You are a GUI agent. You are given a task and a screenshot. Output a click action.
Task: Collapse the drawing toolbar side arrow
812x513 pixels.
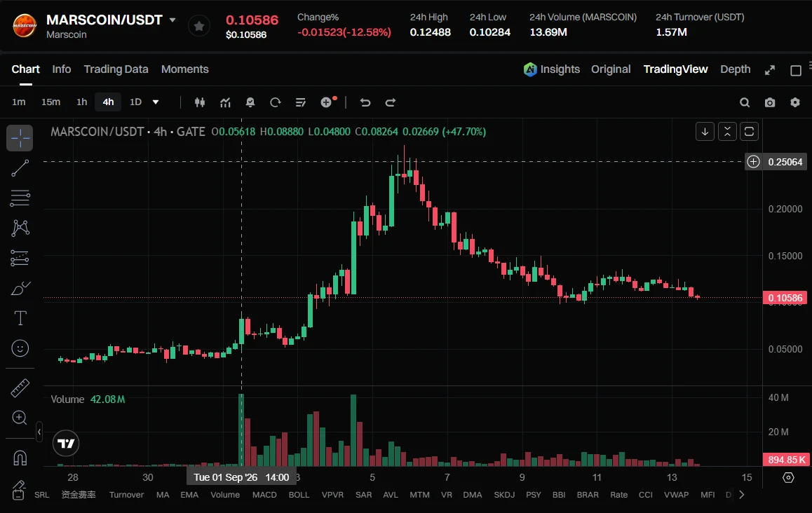39,432
